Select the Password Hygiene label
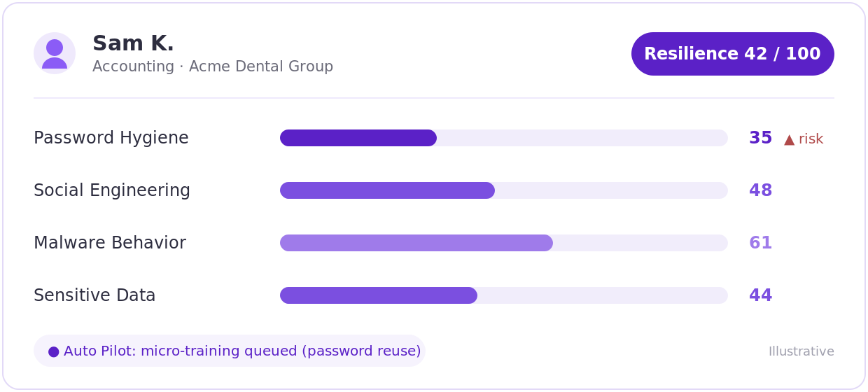The width and height of the screenshot is (868, 392). click(111, 138)
